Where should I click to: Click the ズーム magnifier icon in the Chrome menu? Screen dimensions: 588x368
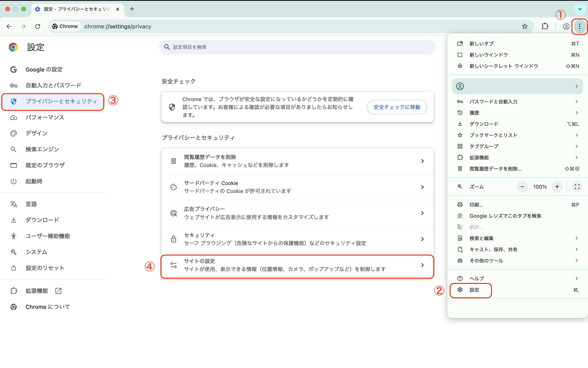[x=460, y=187]
